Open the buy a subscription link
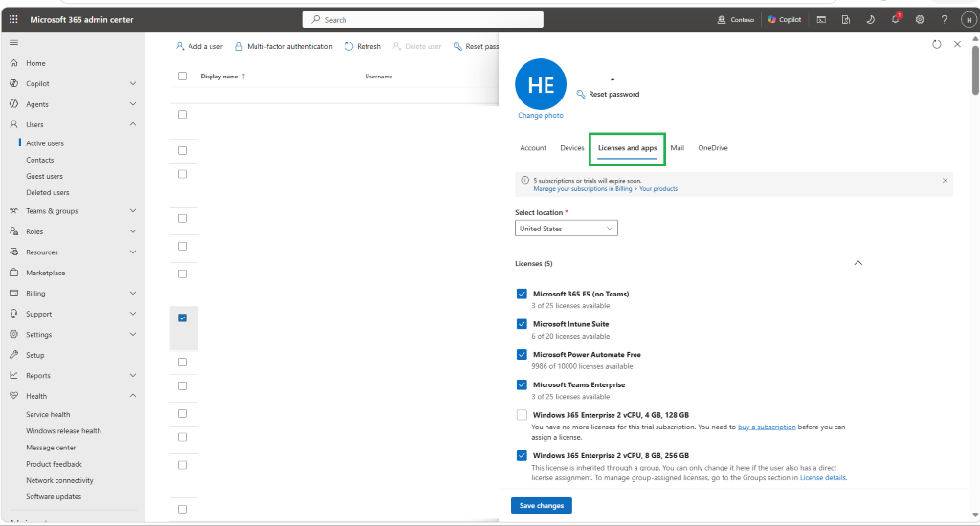Image resolution: width=980 pixels, height=526 pixels. pos(767,427)
